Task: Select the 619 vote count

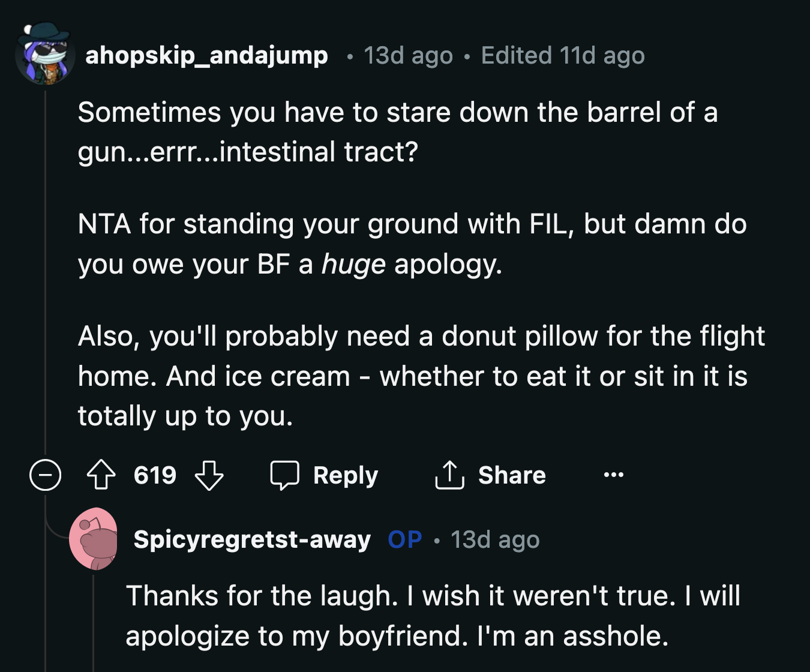Action: [155, 475]
